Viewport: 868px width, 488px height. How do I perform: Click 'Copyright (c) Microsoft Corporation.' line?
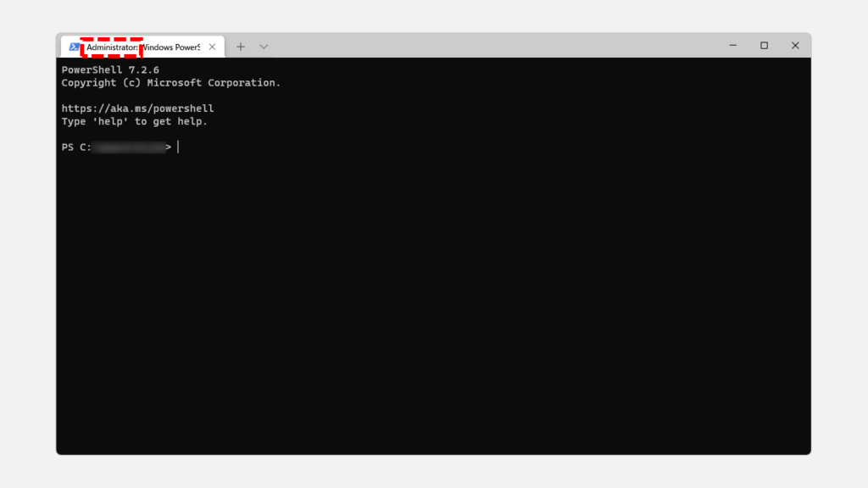pyautogui.click(x=171, y=82)
